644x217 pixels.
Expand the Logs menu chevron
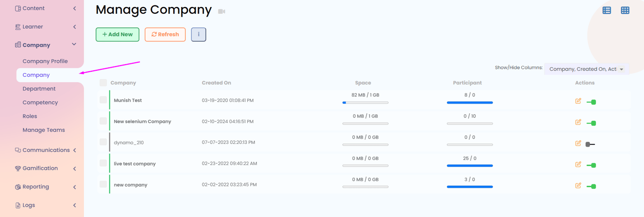point(74,205)
